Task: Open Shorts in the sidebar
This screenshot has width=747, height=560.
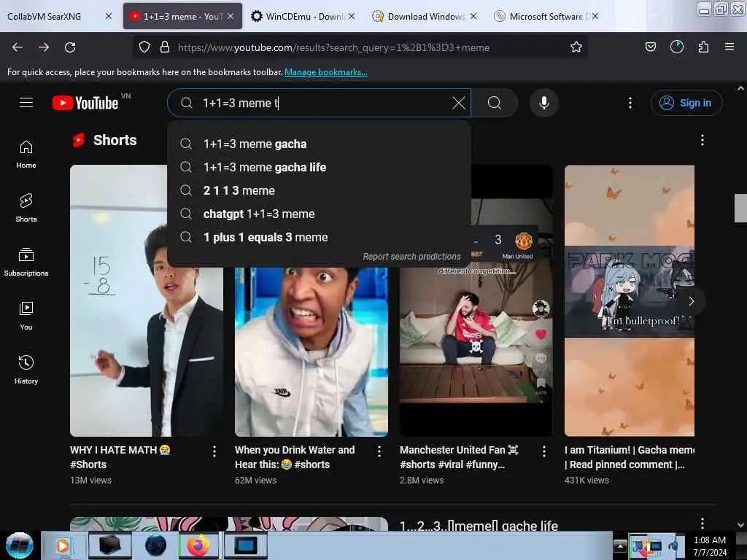Action: [x=26, y=208]
